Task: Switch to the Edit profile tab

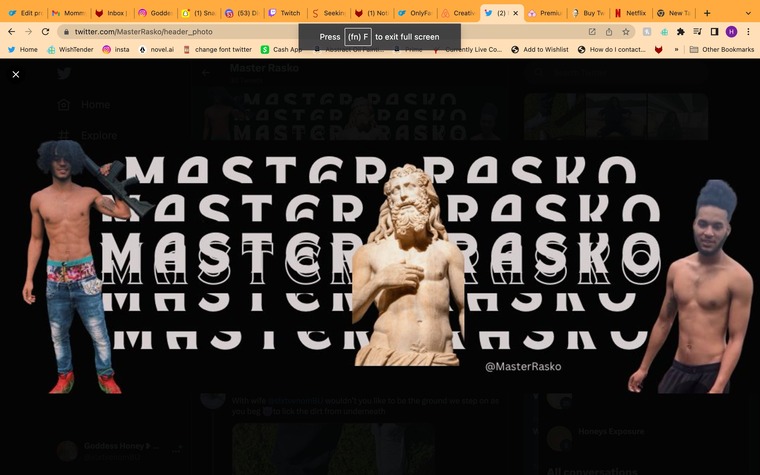Action: 26,13
